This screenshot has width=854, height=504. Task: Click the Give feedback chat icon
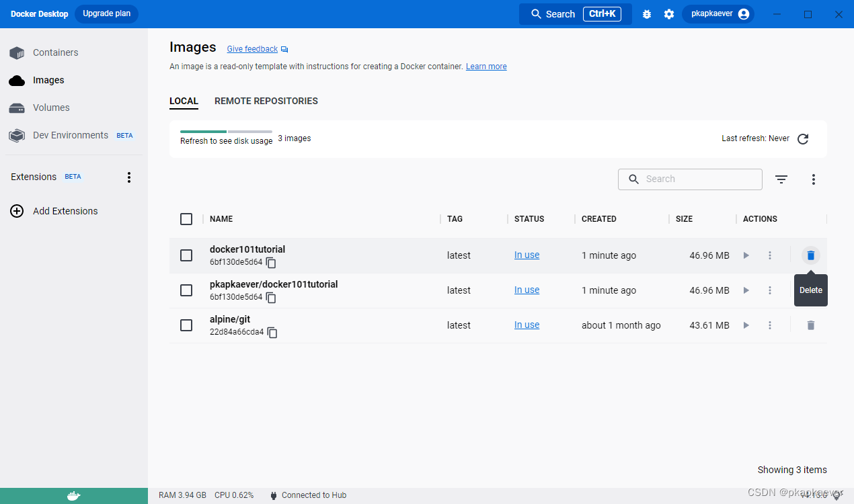284,50
